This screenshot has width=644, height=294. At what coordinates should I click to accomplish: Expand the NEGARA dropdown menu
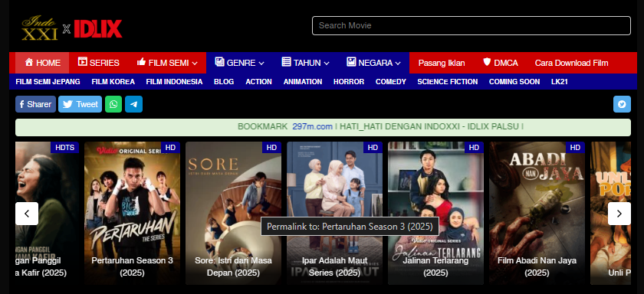click(374, 63)
